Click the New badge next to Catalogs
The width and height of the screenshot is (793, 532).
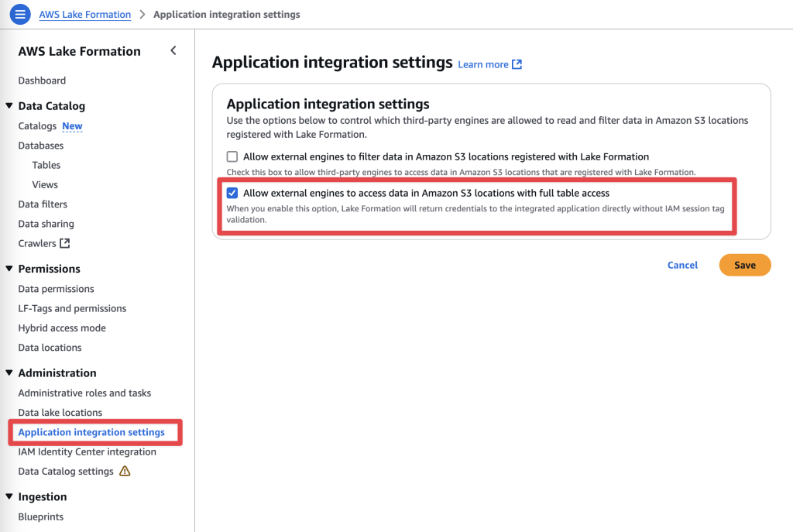point(72,126)
